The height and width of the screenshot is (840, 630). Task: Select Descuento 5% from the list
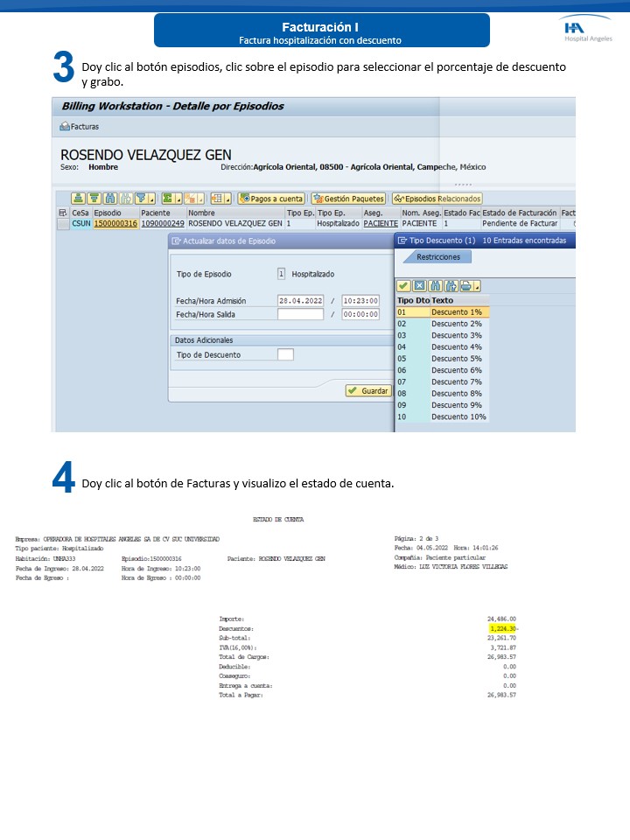click(456, 359)
